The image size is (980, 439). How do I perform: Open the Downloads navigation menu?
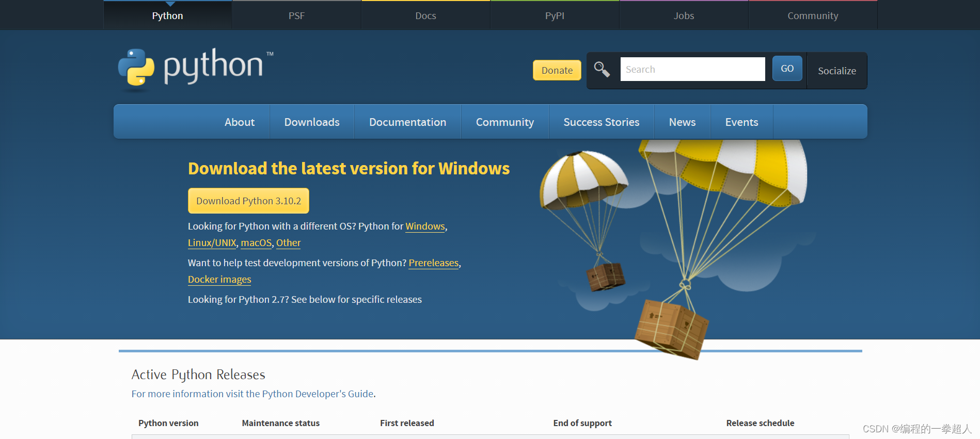coord(312,122)
